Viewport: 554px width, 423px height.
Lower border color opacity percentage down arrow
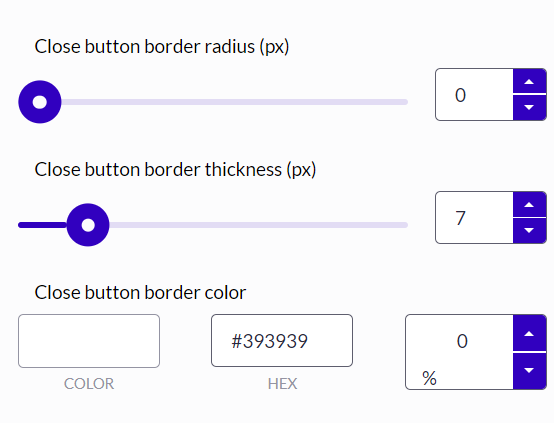[x=529, y=371]
